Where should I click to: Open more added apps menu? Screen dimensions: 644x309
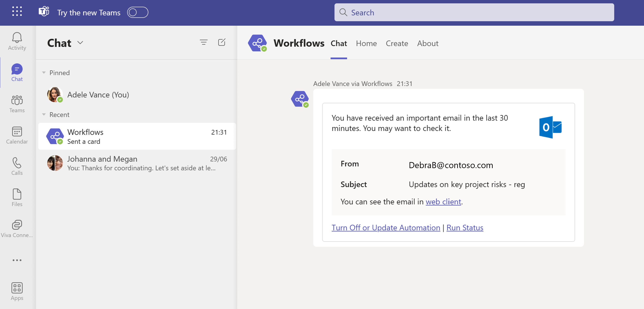[16, 260]
